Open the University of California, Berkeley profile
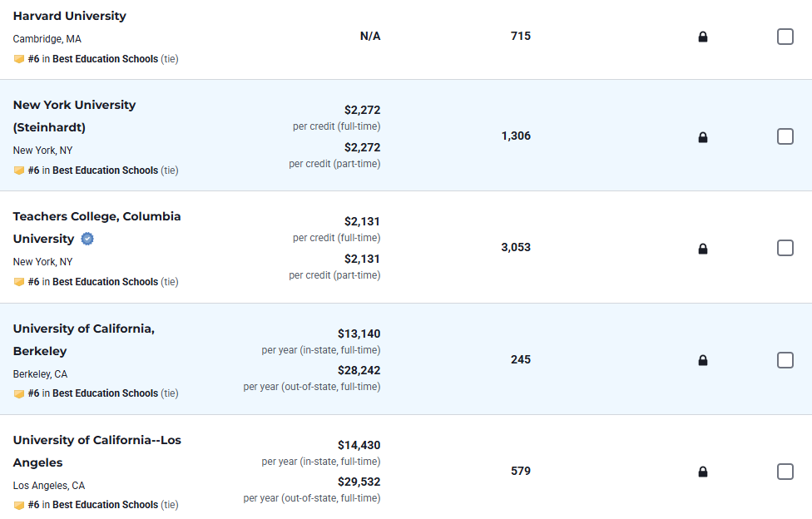 pos(83,329)
